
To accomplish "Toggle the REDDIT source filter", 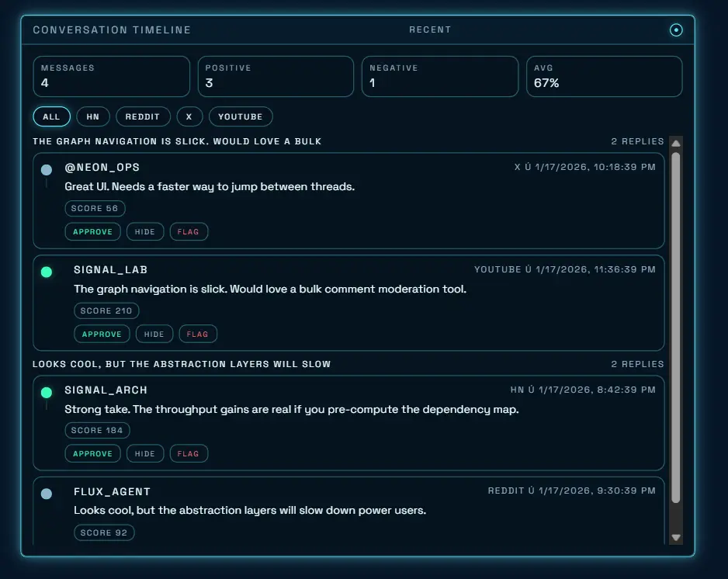I will pyautogui.click(x=143, y=116).
